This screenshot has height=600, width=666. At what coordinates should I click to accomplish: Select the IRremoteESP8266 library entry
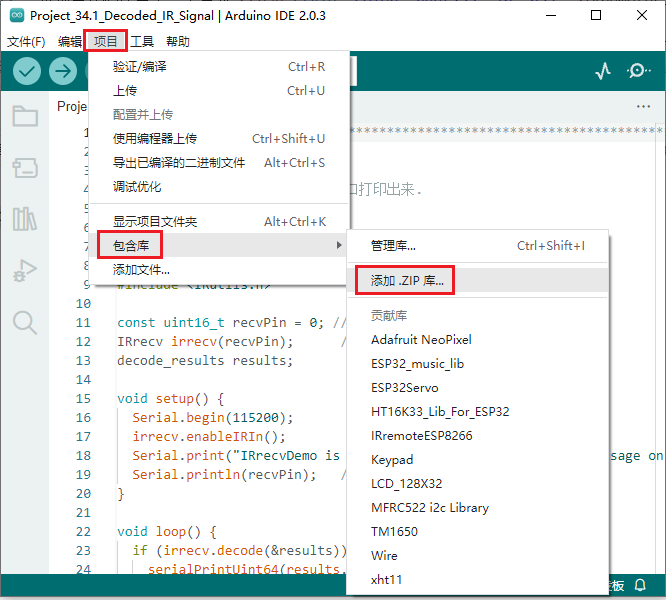(421, 436)
